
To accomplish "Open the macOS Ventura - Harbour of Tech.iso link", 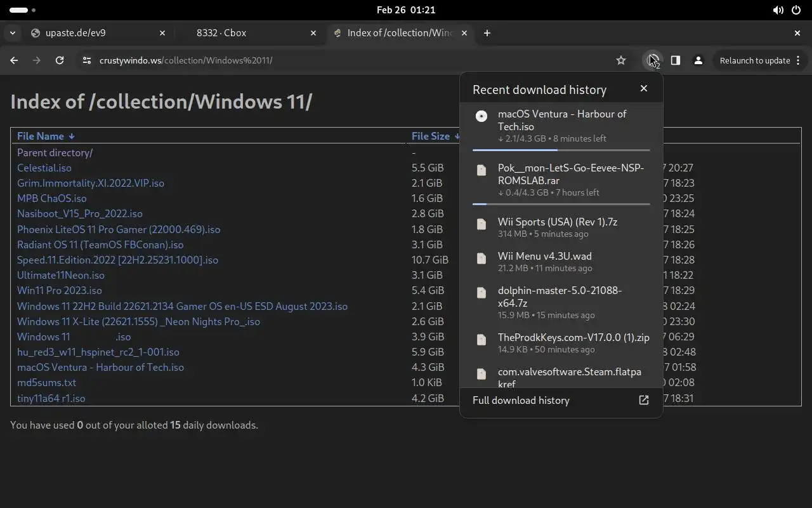I will coord(100,367).
